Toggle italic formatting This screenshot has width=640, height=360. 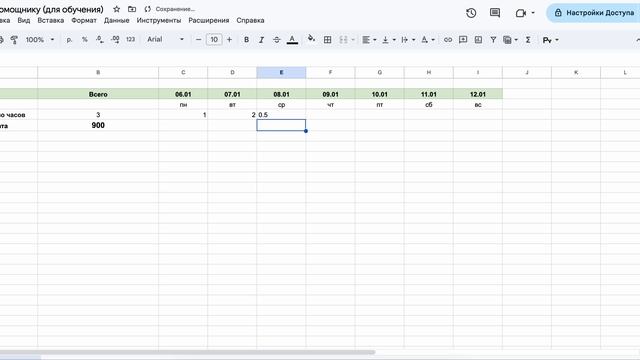click(261, 40)
